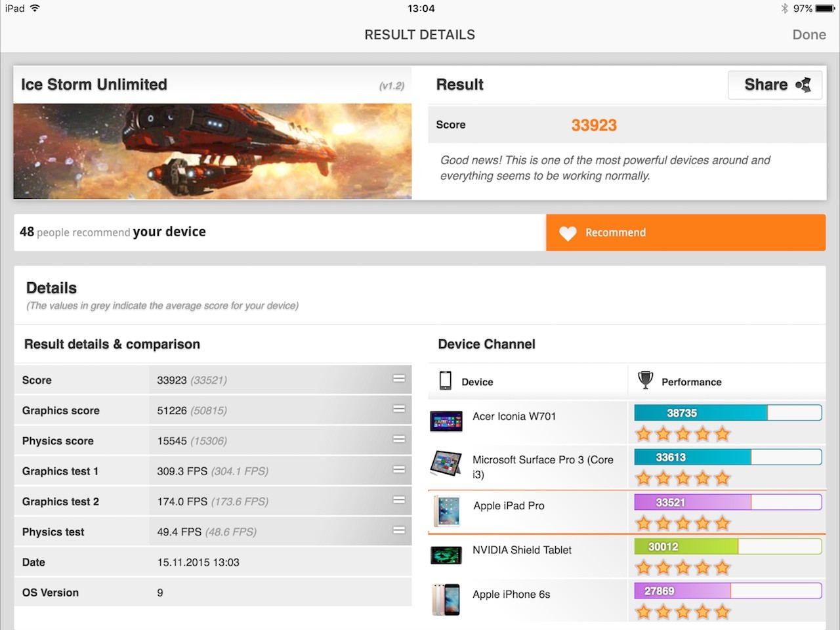Select the Microsoft Surface Pro 3 thumbnail

pyautogui.click(x=446, y=463)
